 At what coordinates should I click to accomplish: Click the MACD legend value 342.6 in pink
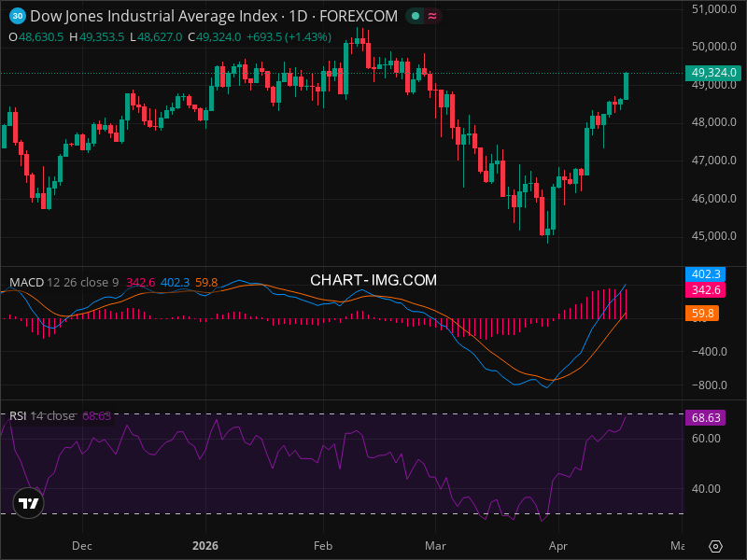pyautogui.click(x=141, y=283)
